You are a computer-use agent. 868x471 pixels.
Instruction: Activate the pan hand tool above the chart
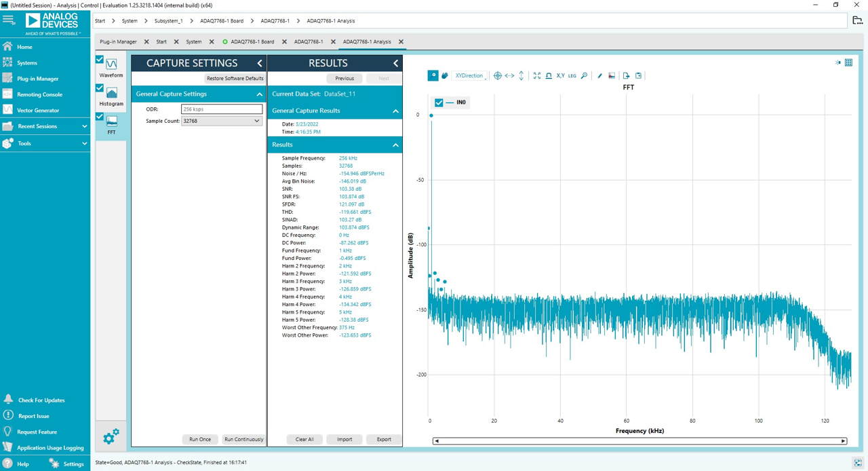(x=444, y=75)
